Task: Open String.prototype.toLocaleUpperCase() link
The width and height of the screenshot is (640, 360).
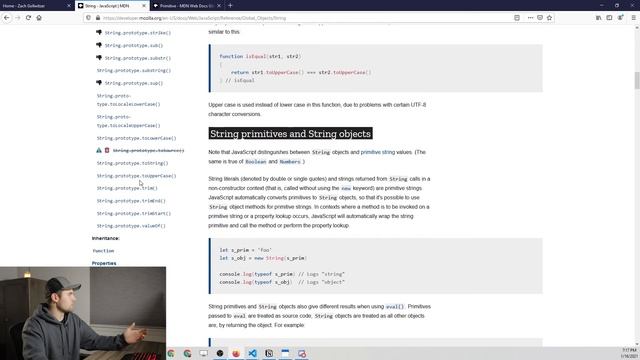Action: pos(128,121)
